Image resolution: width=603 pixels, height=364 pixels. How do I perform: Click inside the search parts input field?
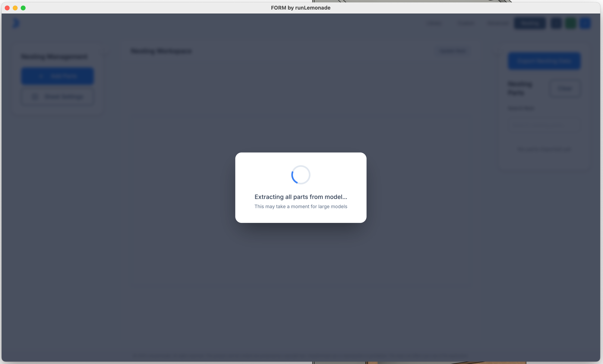tap(543, 125)
